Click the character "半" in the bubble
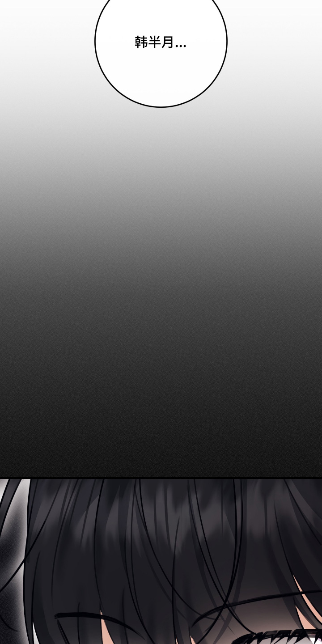This screenshot has width=322, height=644. 154,42
